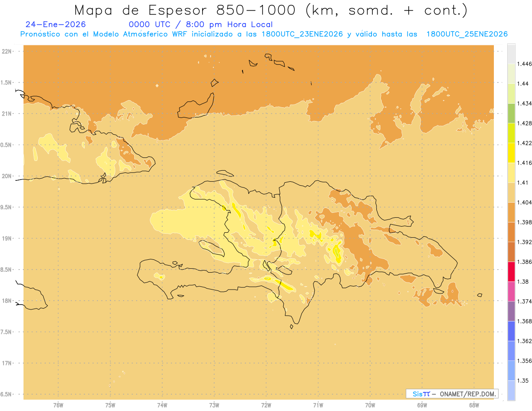Click the legend value "1.416"

point(525,163)
